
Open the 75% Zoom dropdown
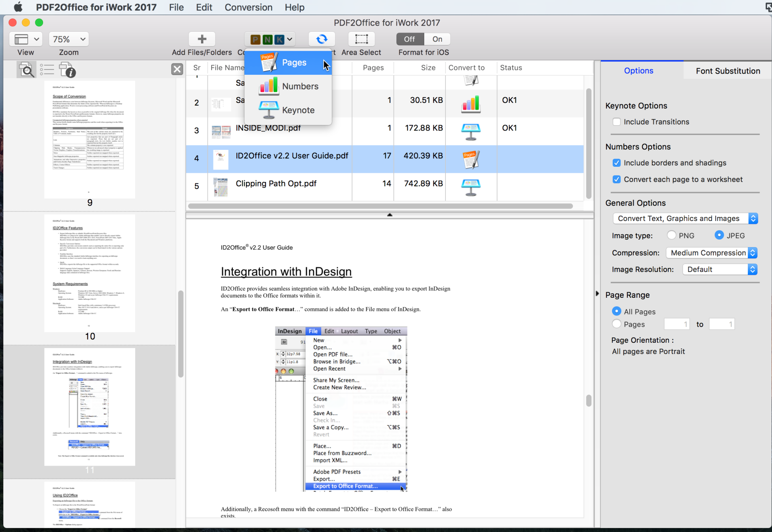(69, 39)
